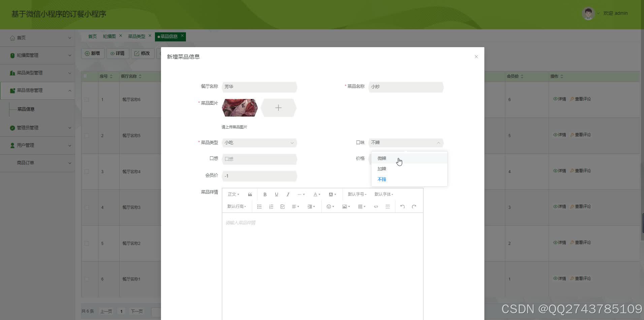Toggle underline formatting in the editor
644x320 pixels.
tap(277, 194)
